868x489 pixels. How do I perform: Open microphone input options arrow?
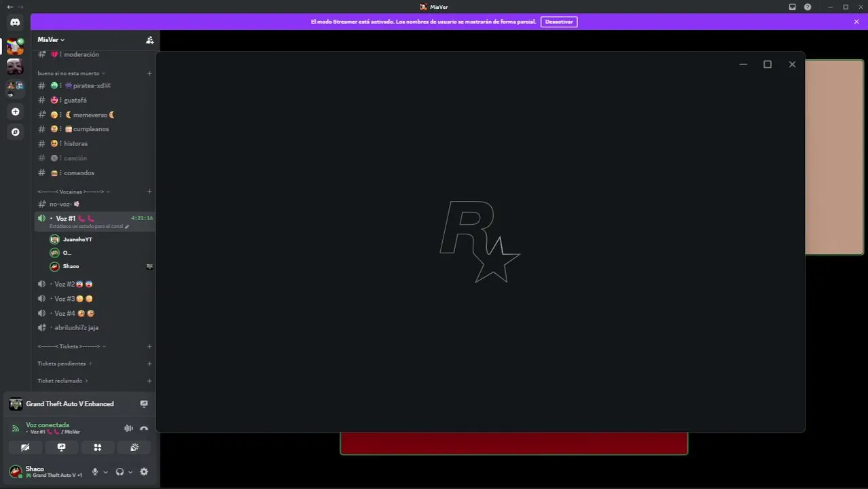pyautogui.click(x=105, y=472)
